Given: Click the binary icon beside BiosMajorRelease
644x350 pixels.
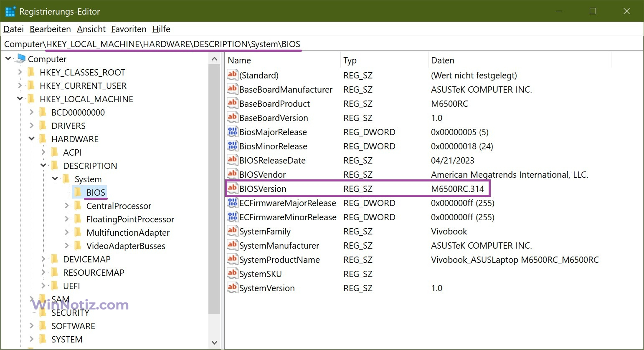Looking at the screenshot, I should pos(232,132).
